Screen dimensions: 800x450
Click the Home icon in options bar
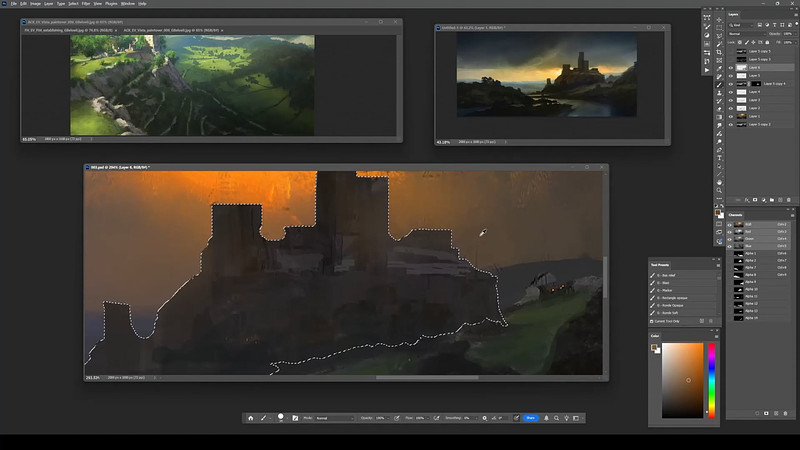(x=251, y=418)
